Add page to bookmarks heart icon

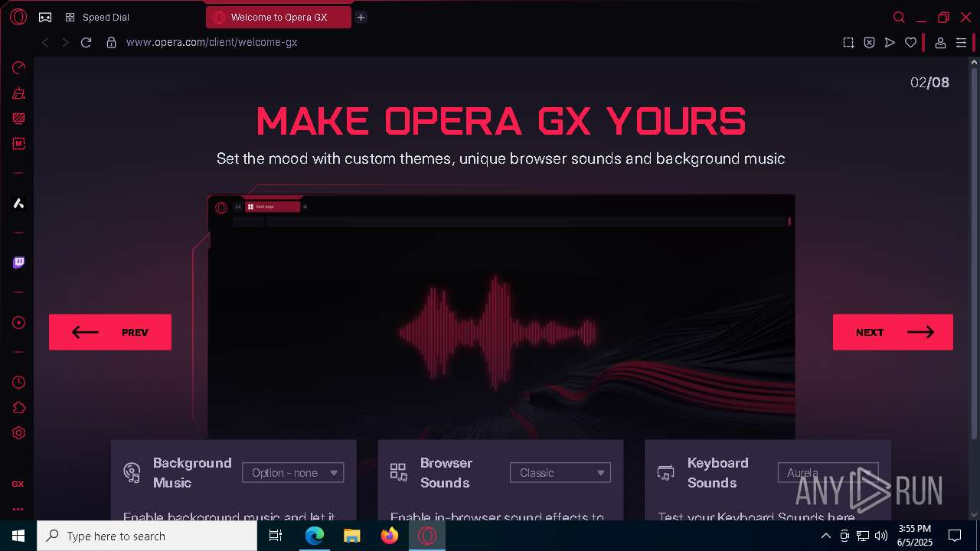[910, 43]
